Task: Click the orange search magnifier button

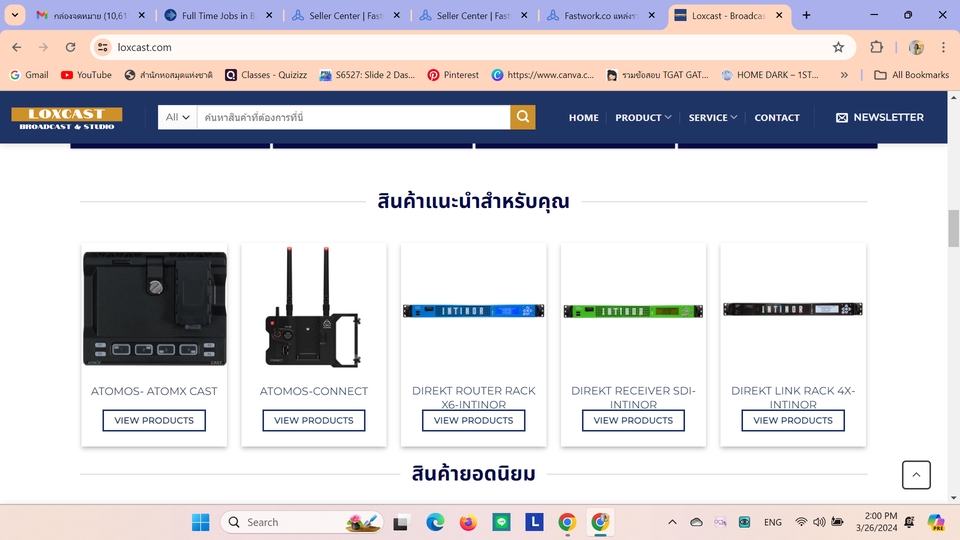Action: click(523, 117)
